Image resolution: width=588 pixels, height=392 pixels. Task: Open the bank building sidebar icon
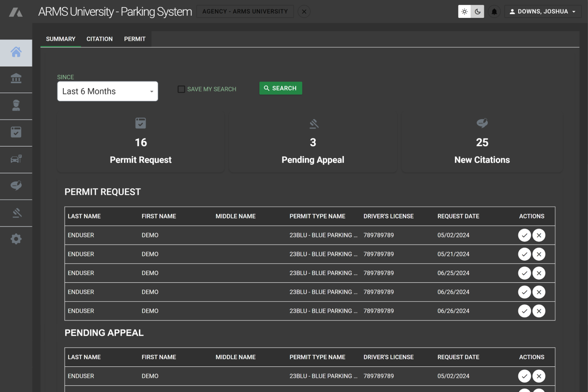16,79
